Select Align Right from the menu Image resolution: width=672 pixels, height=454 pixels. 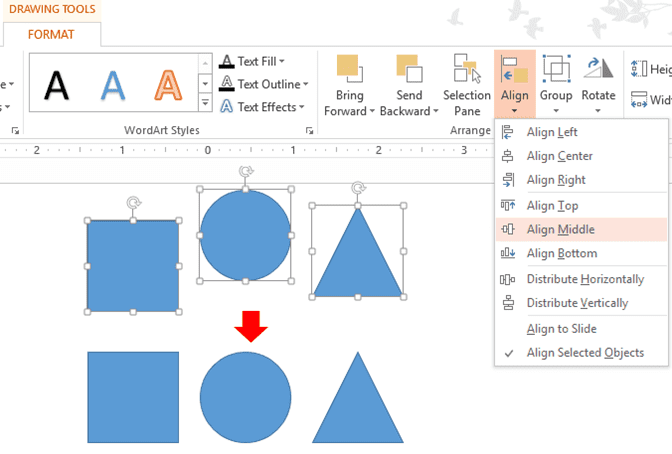pos(581,180)
